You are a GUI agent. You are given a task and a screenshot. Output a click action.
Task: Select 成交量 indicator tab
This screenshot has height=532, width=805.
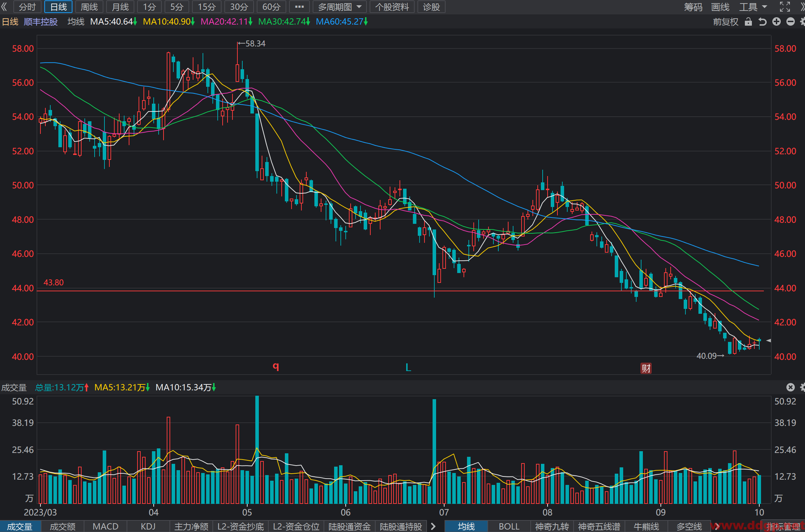pyautogui.click(x=20, y=526)
